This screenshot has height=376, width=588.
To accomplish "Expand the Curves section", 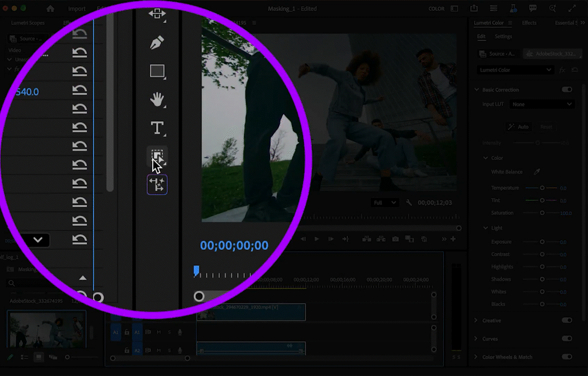I will (476, 339).
